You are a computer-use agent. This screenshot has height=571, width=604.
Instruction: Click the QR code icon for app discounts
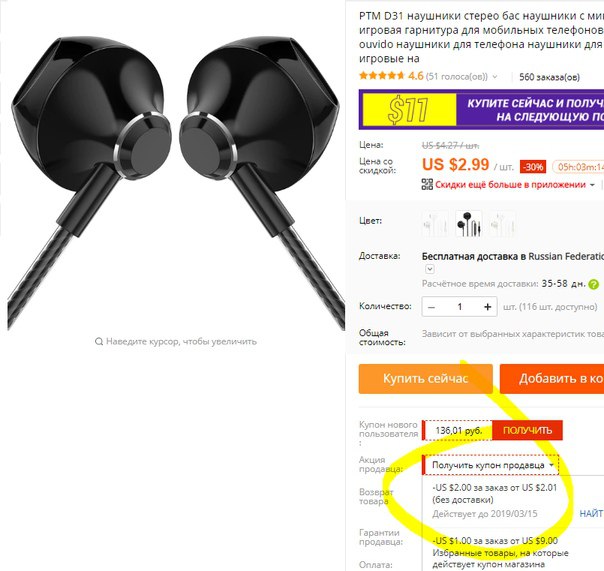point(427,184)
